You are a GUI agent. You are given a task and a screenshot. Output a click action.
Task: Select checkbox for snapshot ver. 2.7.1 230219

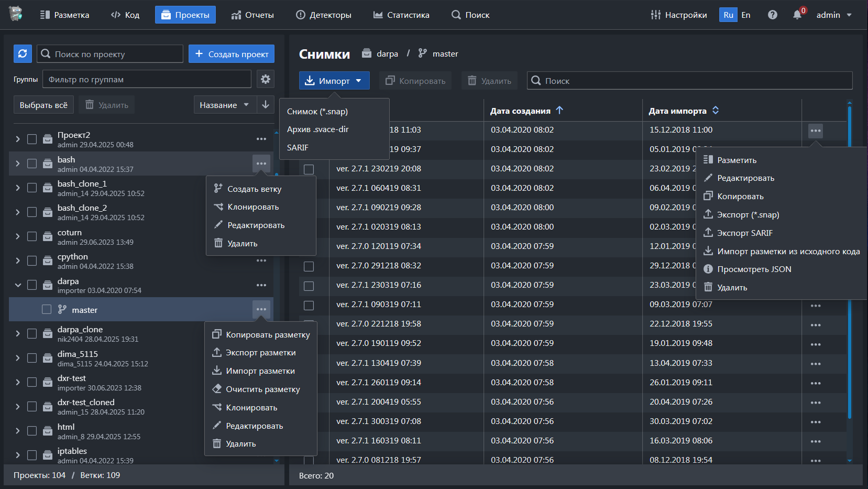309,169
